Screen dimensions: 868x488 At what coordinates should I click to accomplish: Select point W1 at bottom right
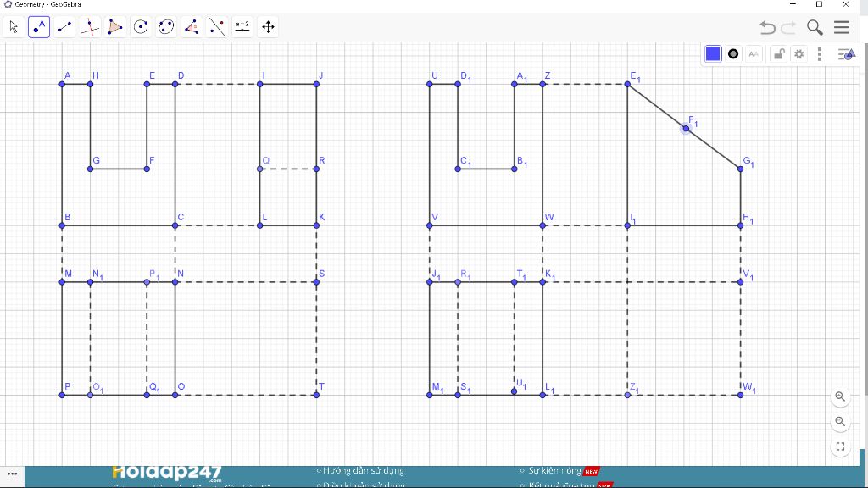741,395
